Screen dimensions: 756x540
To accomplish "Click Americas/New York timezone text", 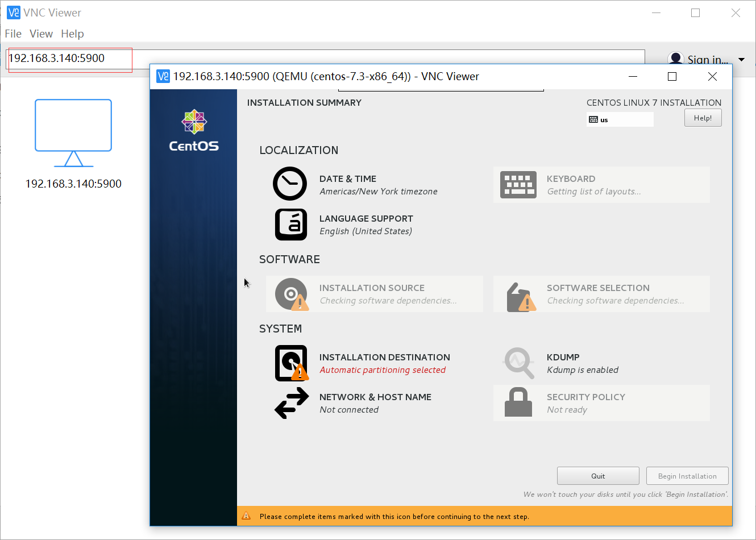I will click(x=379, y=191).
